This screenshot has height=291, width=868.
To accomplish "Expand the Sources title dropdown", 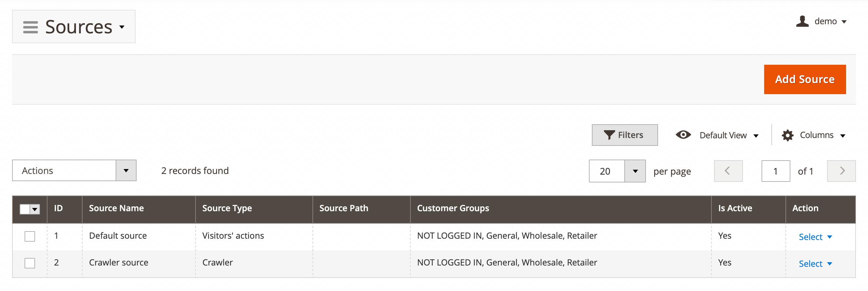I will pos(122,27).
